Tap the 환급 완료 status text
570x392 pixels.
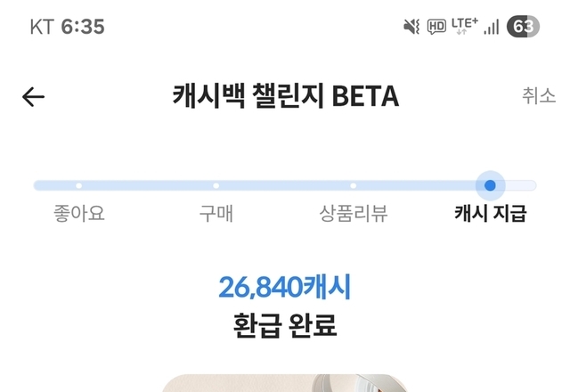coord(285,325)
